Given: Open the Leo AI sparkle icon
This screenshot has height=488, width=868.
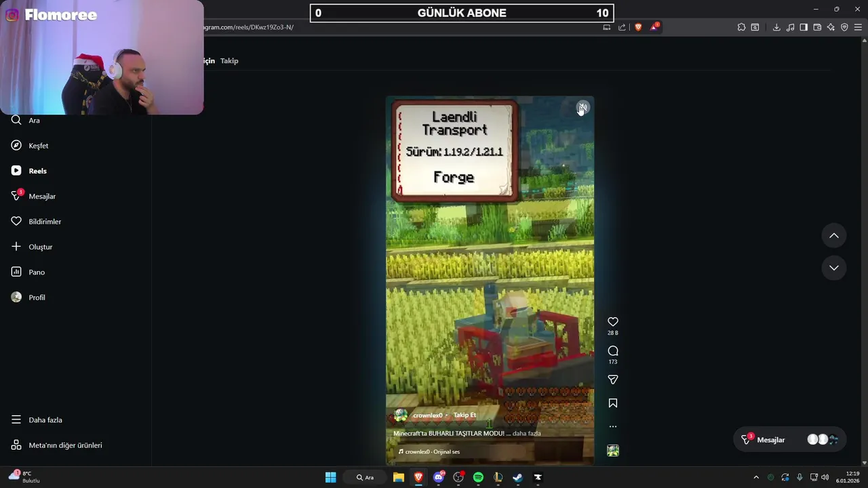Looking at the screenshot, I should tap(831, 27).
